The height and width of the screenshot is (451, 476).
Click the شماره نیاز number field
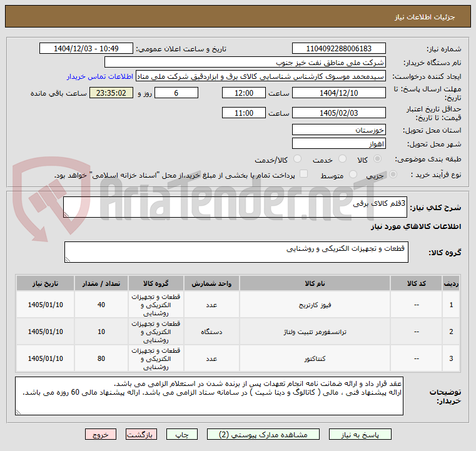tap(339, 48)
